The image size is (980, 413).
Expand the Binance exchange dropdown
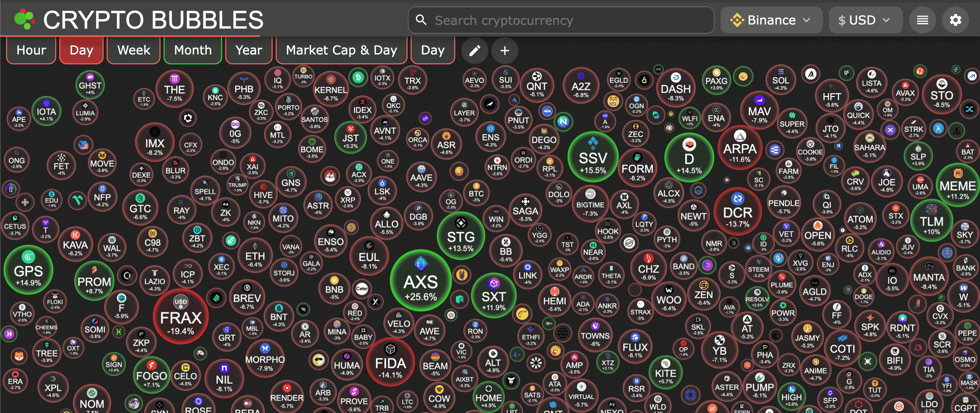(771, 20)
